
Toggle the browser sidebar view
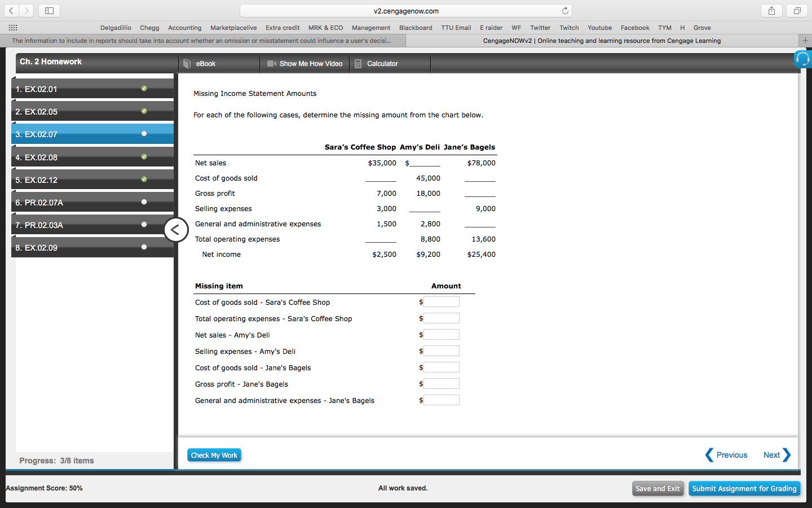[48, 10]
